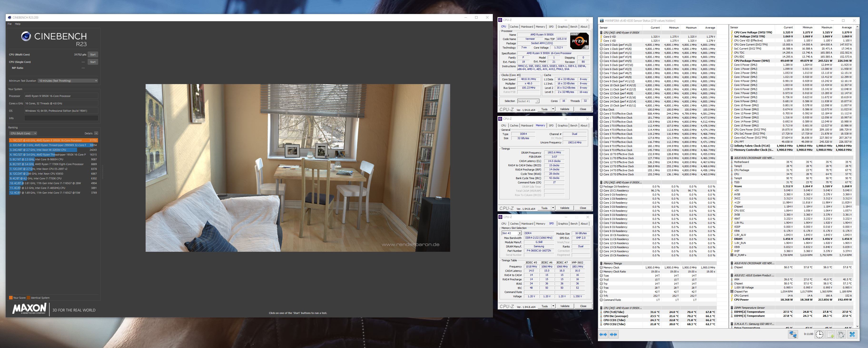This screenshot has height=348, width=868.
Task: Open HWiNFO network monitoring computers icon
Action: coord(793,334)
